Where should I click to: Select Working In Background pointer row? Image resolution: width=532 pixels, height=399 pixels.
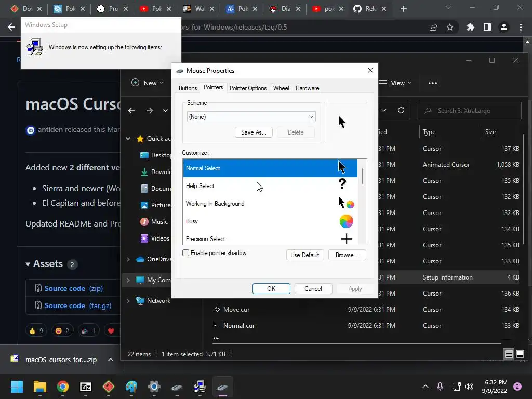click(270, 204)
